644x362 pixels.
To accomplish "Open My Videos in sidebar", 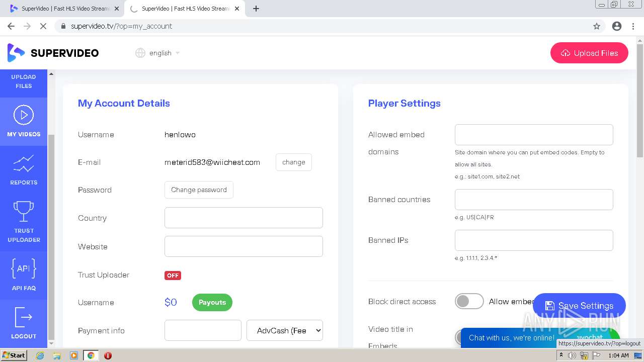I will coord(24,122).
